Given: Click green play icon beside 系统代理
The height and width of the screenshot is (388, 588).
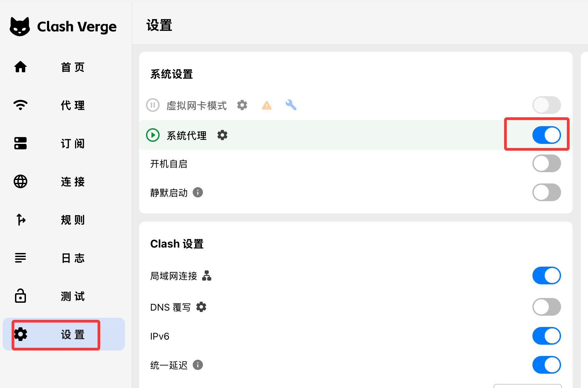Looking at the screenshot, I should 153,135.
